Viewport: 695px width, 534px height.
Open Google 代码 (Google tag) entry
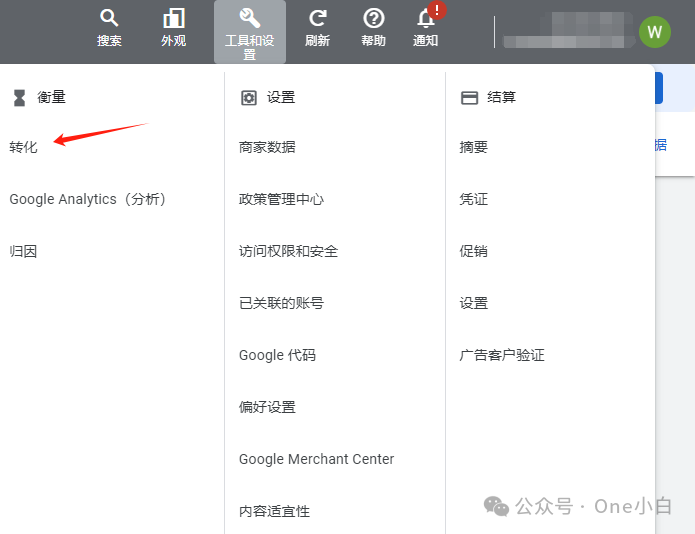(277, 355)
